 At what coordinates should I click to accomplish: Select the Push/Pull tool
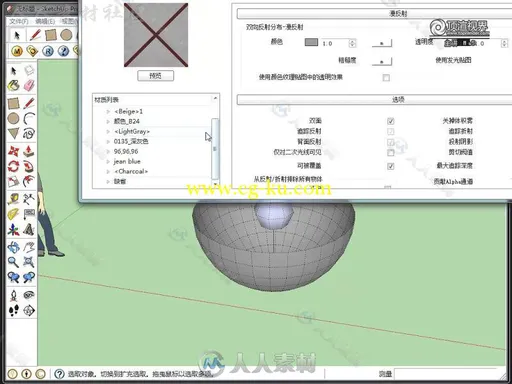click(29, 151)
